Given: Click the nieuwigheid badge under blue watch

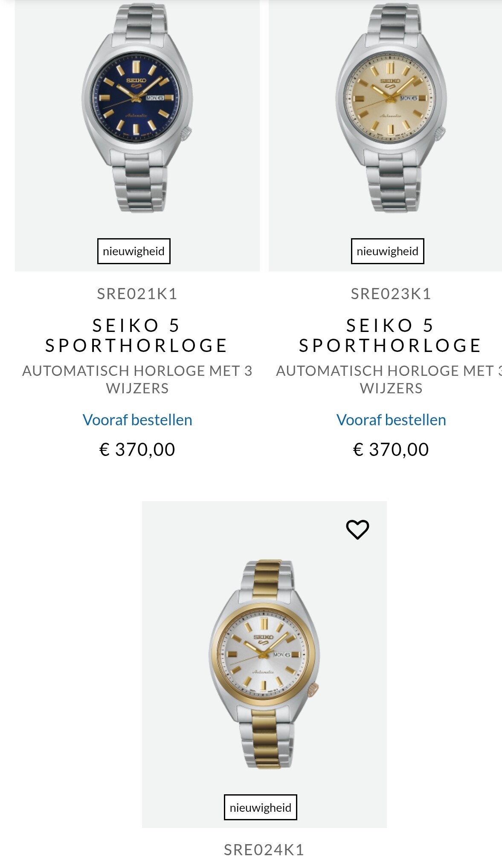Looking at the screenshot, I should pyautogui.click(x=133, y=251).
